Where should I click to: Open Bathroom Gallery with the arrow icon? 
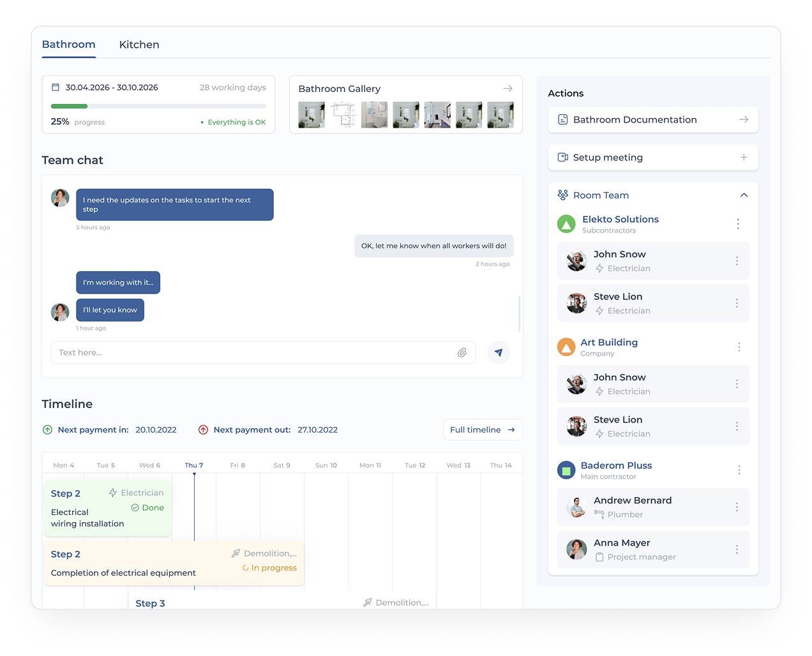tap(508, 89)
